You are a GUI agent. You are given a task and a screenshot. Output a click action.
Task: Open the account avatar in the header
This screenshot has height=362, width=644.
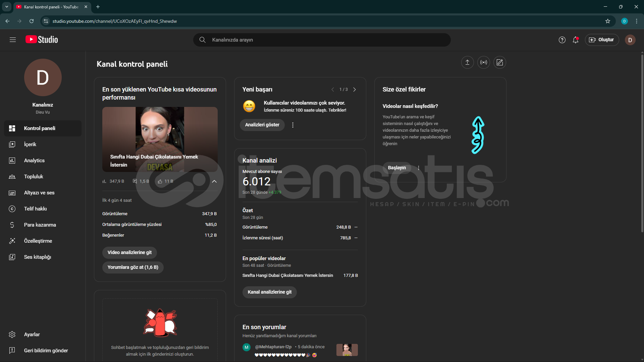pos(630,40)
